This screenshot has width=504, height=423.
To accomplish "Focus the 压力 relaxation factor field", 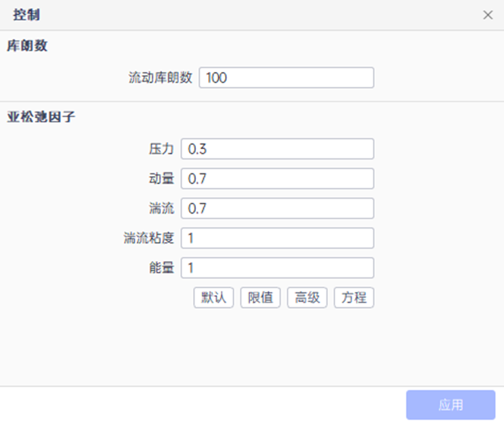I will [x=278, y=149].
